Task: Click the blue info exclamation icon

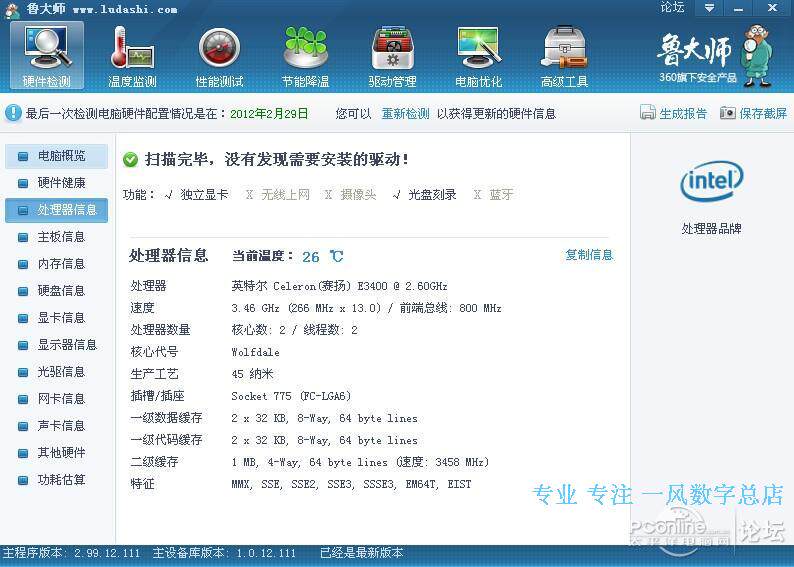Action: click(13, 113)
